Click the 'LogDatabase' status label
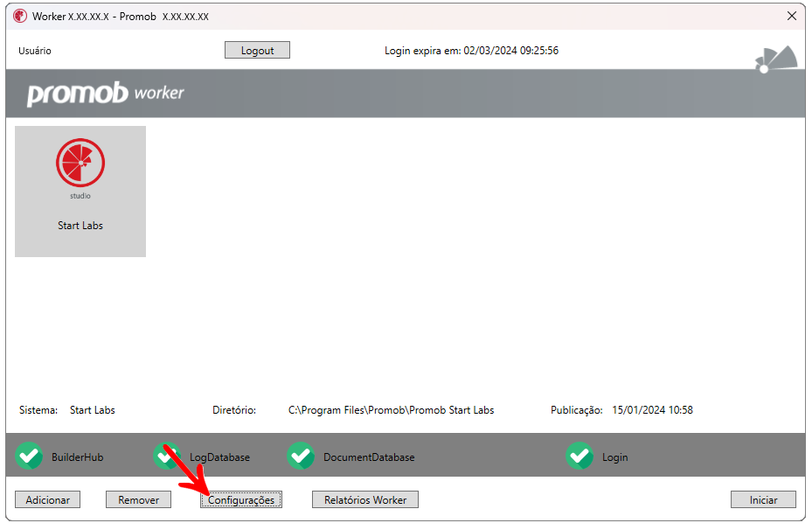Image resolution: width=812 pixels, height=530 pixels. pos(219,457)
